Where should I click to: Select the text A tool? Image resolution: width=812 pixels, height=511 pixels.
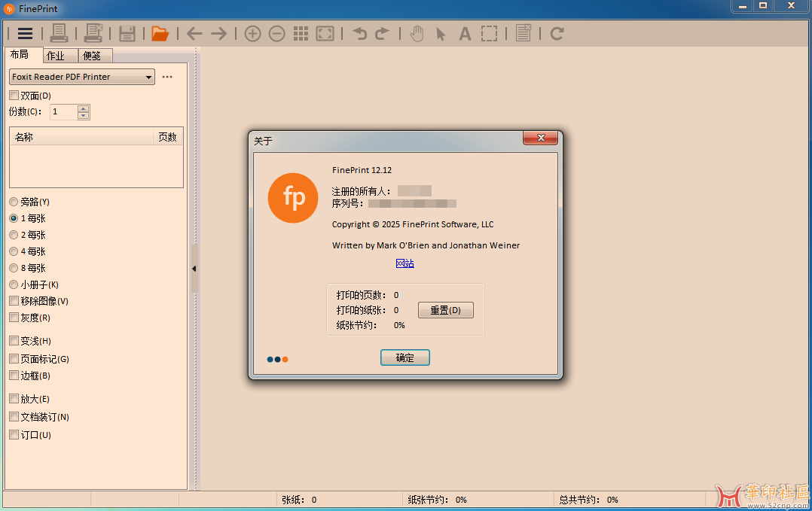point(465,34)
